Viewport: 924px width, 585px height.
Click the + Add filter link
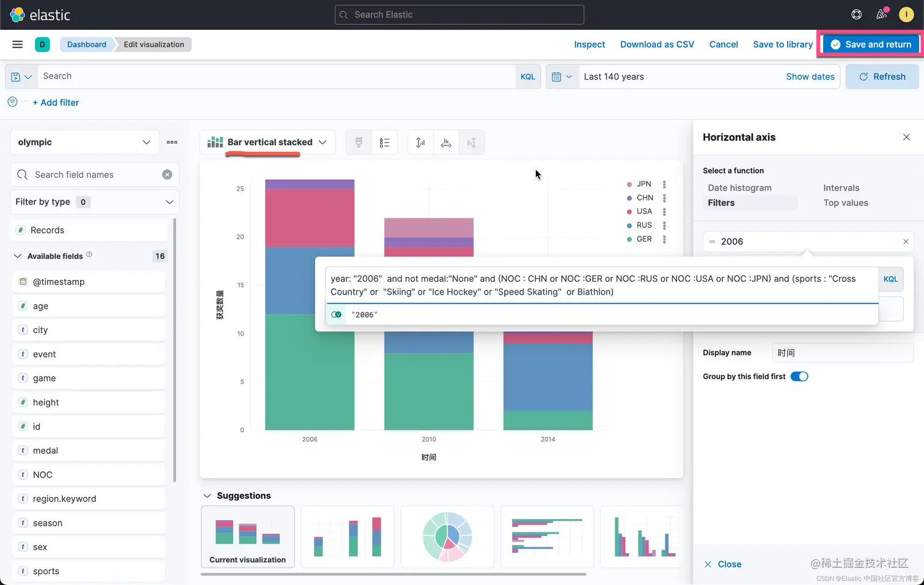click(56, 102)
